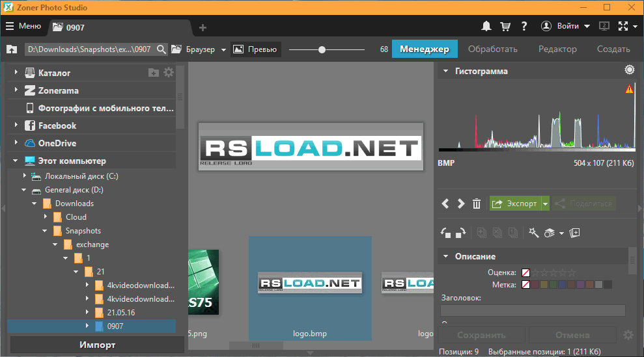This screenshot has width=644, height=357.
Task: Select the 21.05.16 folder
Action: coord(120,313)
